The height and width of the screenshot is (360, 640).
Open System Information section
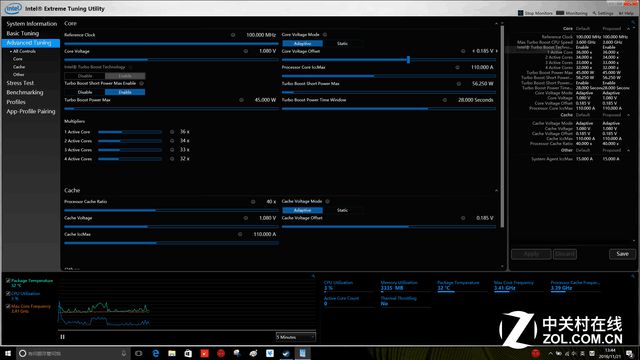[31, 24]
